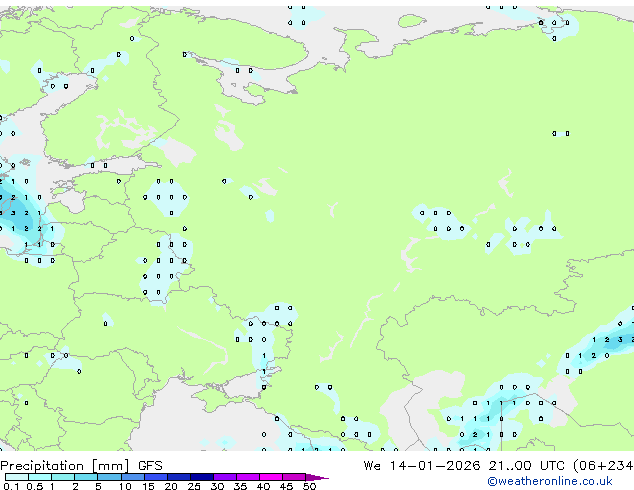Click the weatheronline.co.uk copyright link
Viewport: 634px width, 490px height.
click(550, 481)
